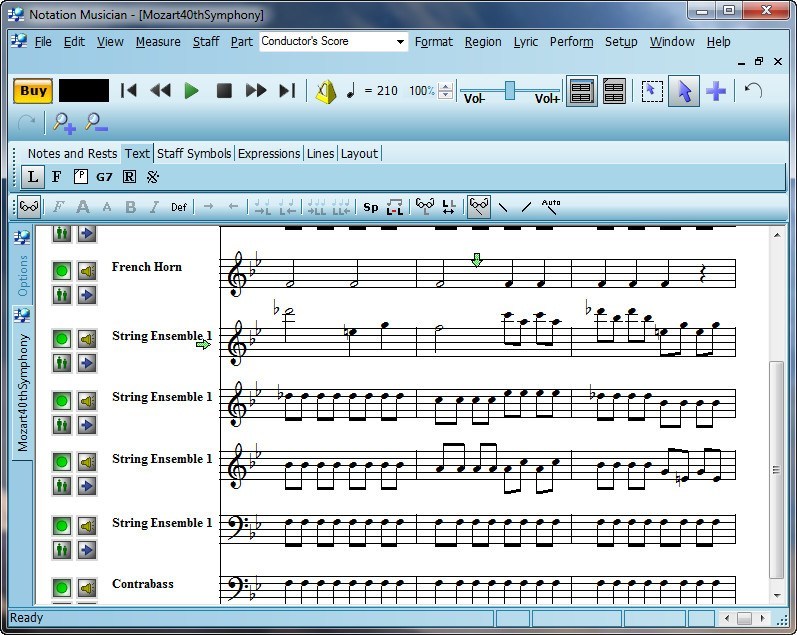This screenshot has width=797, height=635.
Task: Open the Staff Symbols palette tab
Action: (x=194, y=154)
